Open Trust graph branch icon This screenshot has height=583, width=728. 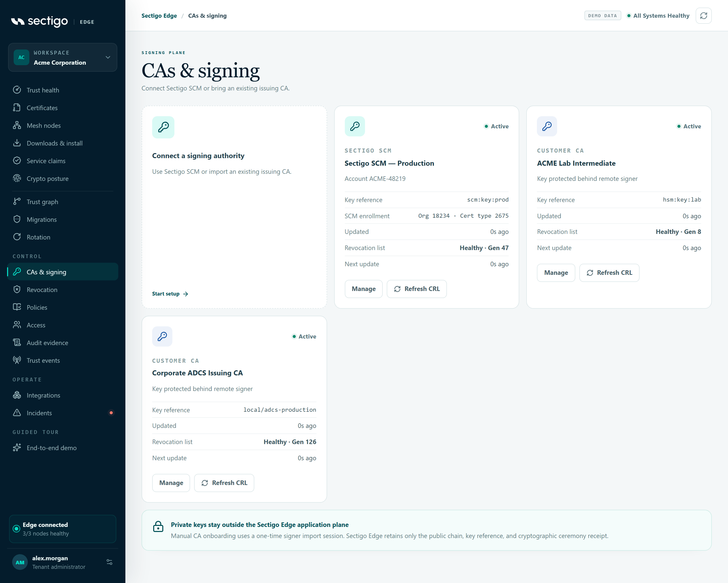(17, 201)
